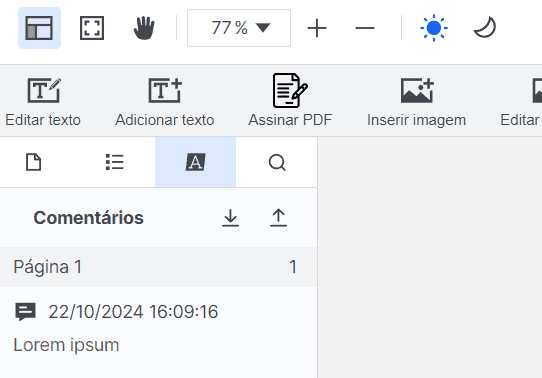Import comments with the down arrow icon
The height and width of the screenshot is (378, 542).
coord(231,218)
